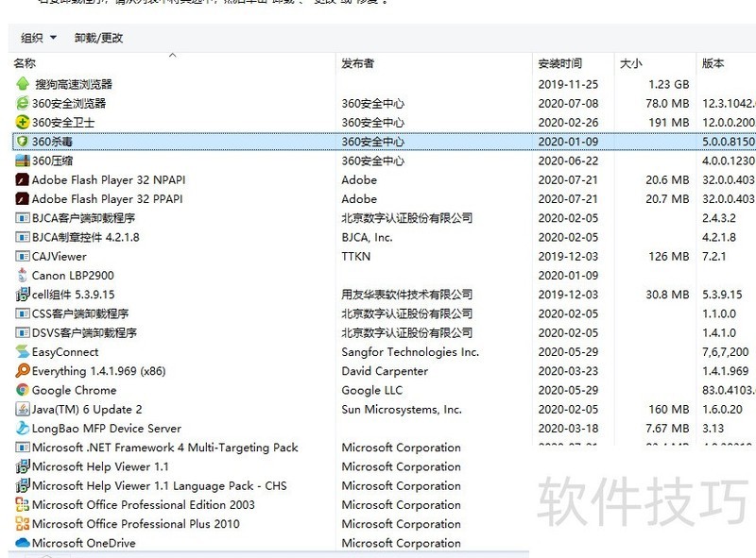Click install date 2020-03-18
This screenshot has width=756, height=558.
(x=568, y=428)
